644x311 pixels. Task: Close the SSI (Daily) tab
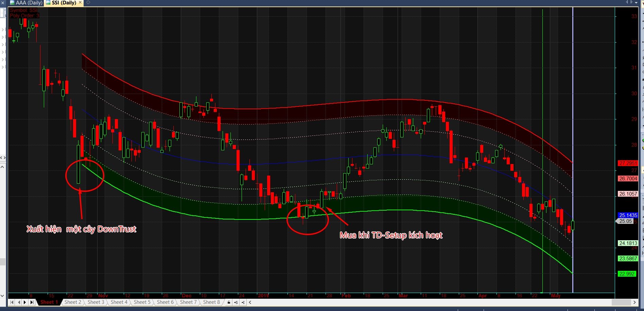click(80, 2)
